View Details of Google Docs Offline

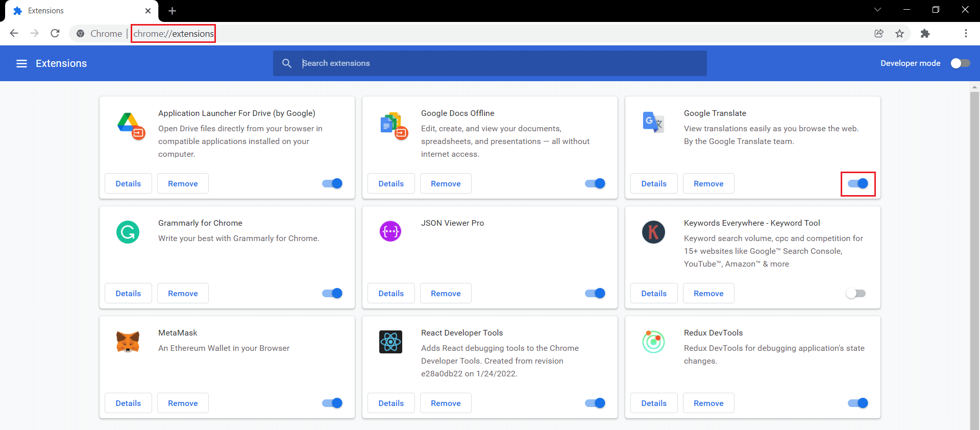(391, 183)
